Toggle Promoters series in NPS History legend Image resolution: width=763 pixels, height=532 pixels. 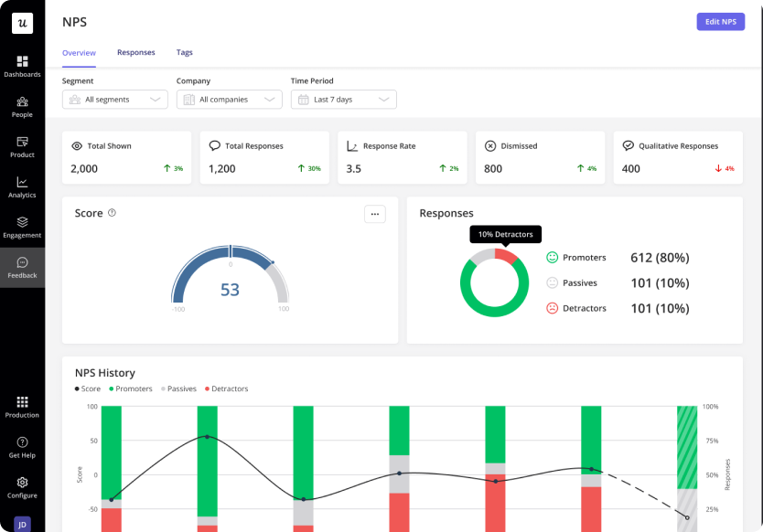pos(131,388)
